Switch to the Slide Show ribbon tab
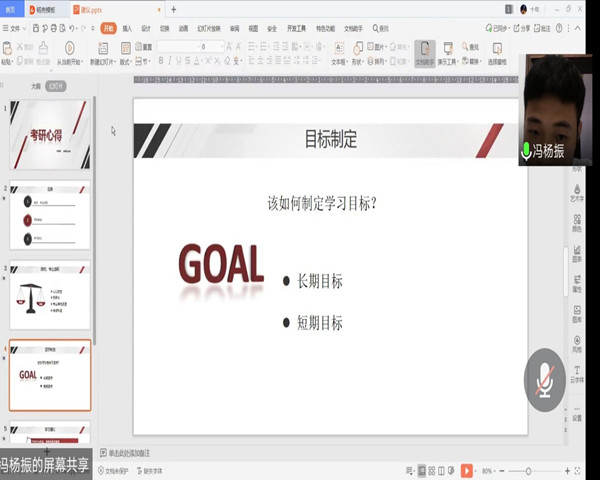600x480 pixels. tap(209, 28)
